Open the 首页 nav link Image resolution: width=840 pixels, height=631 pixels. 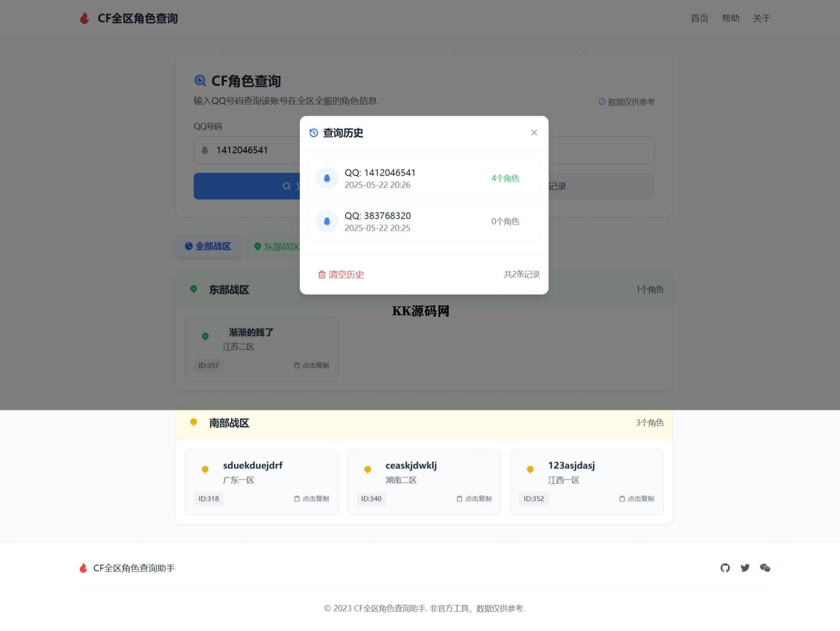coord(699,18)
